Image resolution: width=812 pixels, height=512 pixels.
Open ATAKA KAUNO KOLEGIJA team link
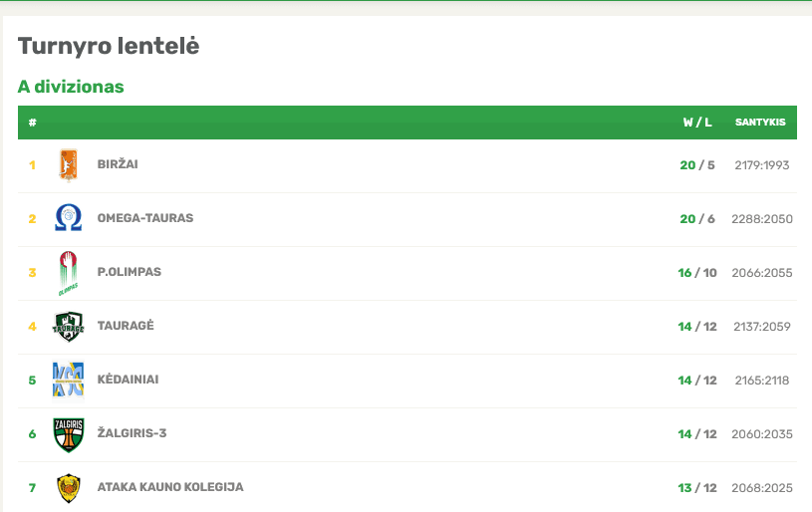click(x=170, y=487)
